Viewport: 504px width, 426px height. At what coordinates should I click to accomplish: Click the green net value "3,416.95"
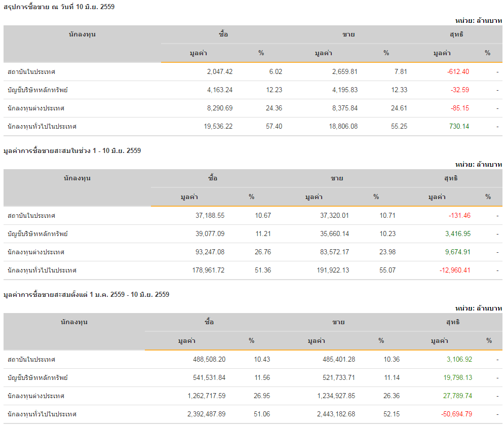coord(458,234)
